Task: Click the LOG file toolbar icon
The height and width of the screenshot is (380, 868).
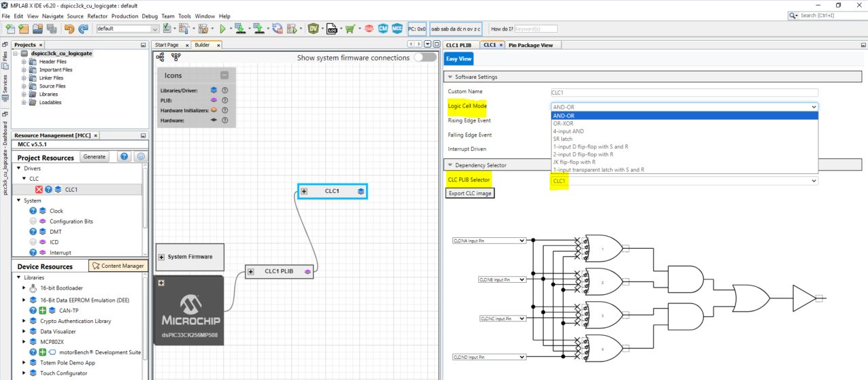Action: (332, 29)
